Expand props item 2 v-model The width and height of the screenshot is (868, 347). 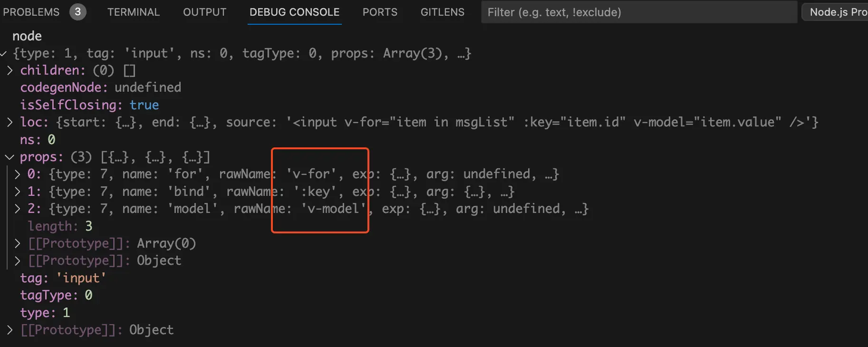[18, 209]
